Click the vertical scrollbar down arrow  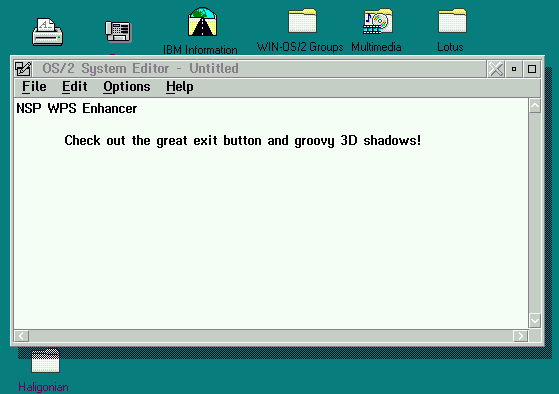(x=535, y=320)
